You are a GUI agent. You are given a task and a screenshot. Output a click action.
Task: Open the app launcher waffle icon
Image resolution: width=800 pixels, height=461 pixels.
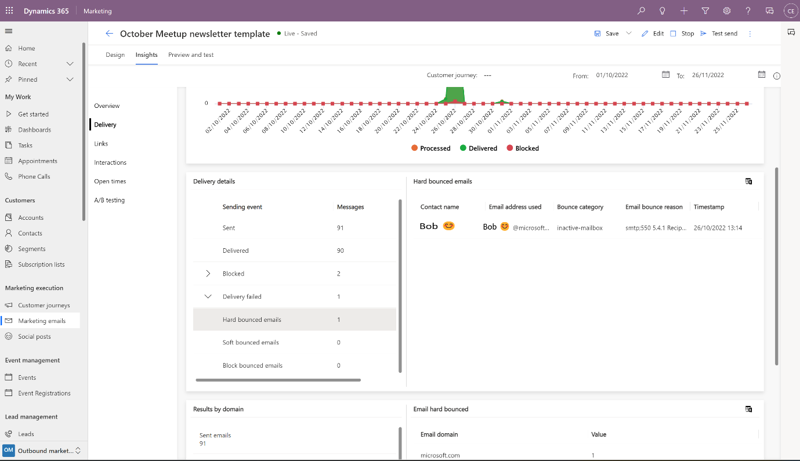(9, 11)
